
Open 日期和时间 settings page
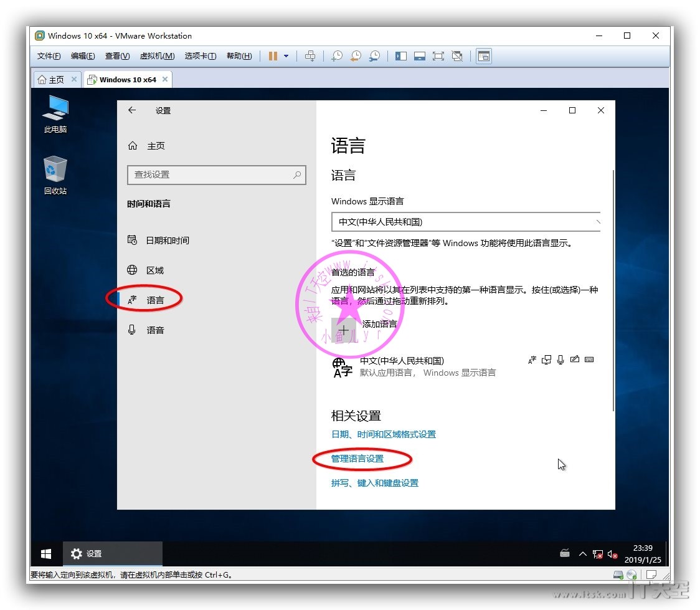[x=158, y=241]
